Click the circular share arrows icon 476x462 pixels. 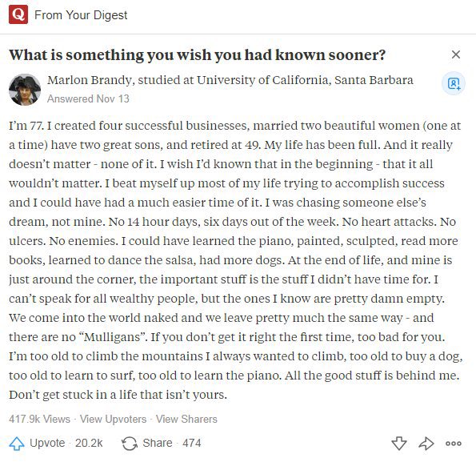coord(130,444)
